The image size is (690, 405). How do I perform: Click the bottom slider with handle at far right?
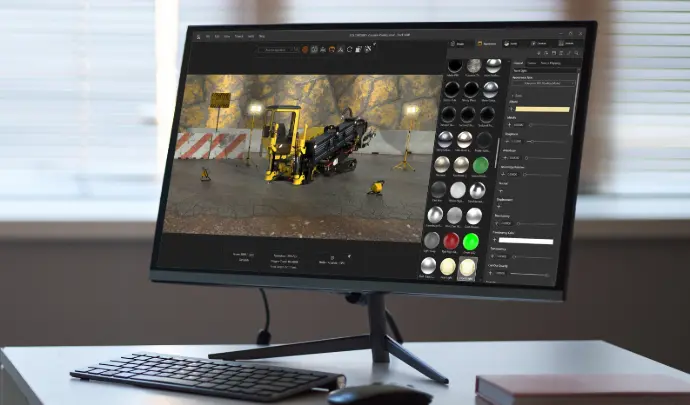(546, 275)
